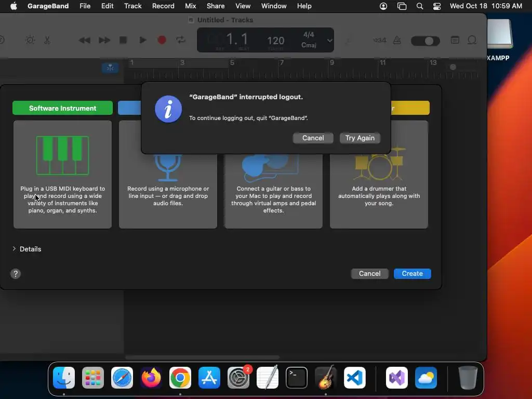Open Google Chrome from the Dock
Viewport: 532px width, 399px height.
[180, 378]
